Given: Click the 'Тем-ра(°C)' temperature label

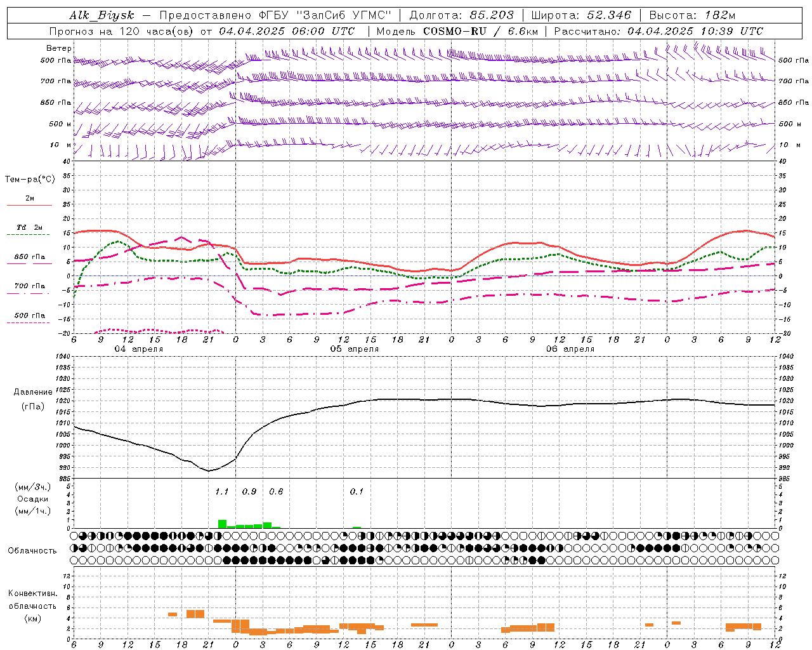Looking at the screenshot, I should pos(30,180).
